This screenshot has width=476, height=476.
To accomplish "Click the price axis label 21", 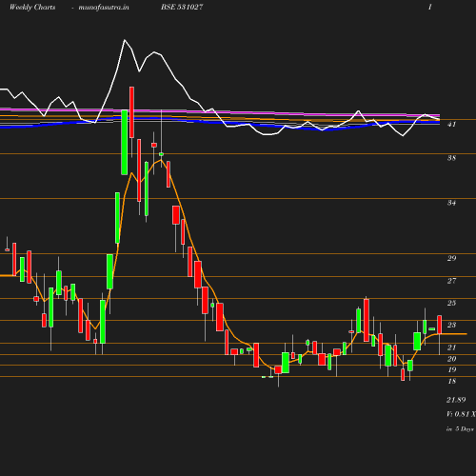I will click(x=451, y=347).
